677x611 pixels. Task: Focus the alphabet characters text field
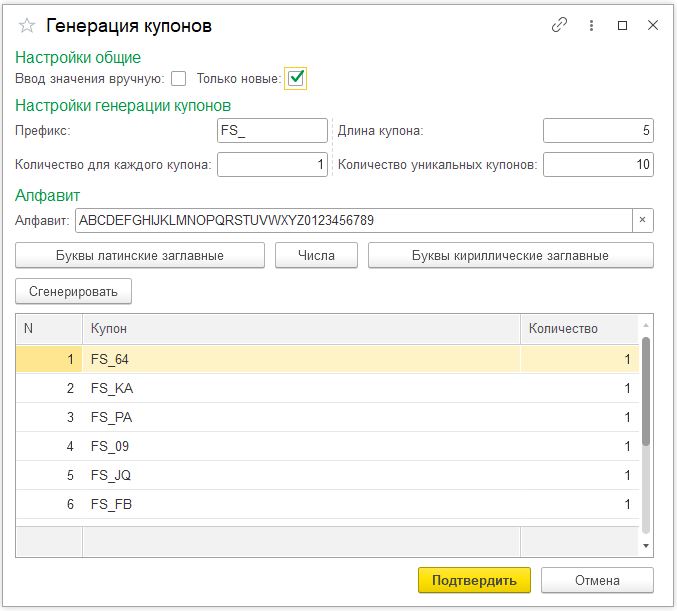point(354,220)
